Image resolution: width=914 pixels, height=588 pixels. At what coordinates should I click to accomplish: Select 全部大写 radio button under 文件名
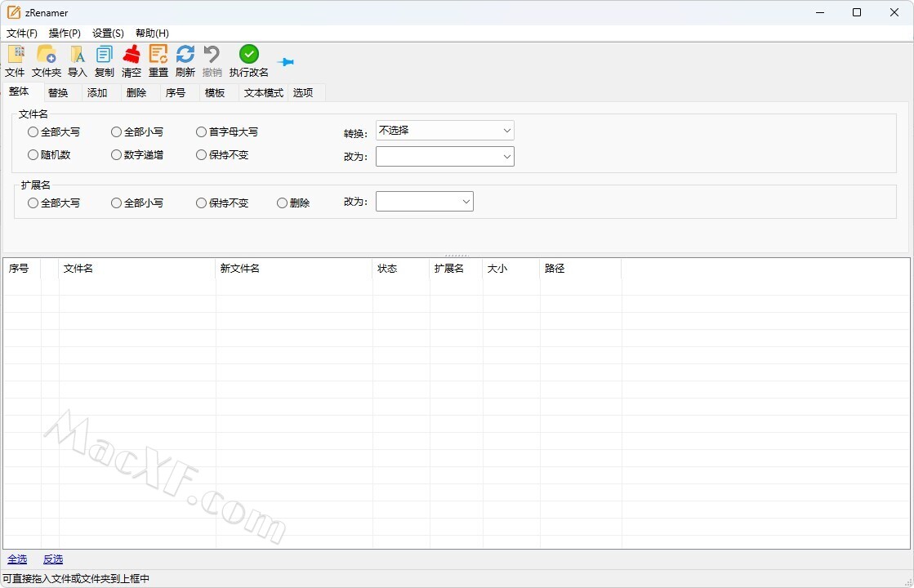click(x=33, y=131)
